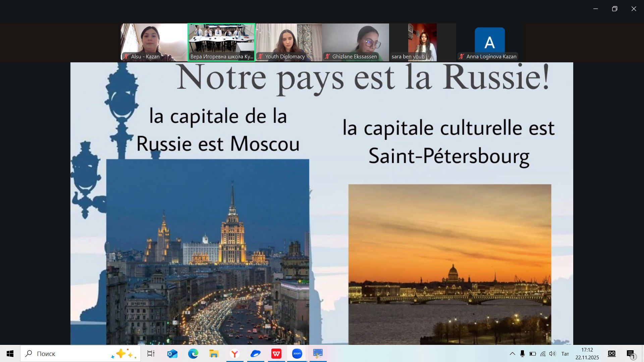The width and height of the screenshot is (644, 362).
Task: Open Snipping Tool in taskbar
Action: click(318, 354)
